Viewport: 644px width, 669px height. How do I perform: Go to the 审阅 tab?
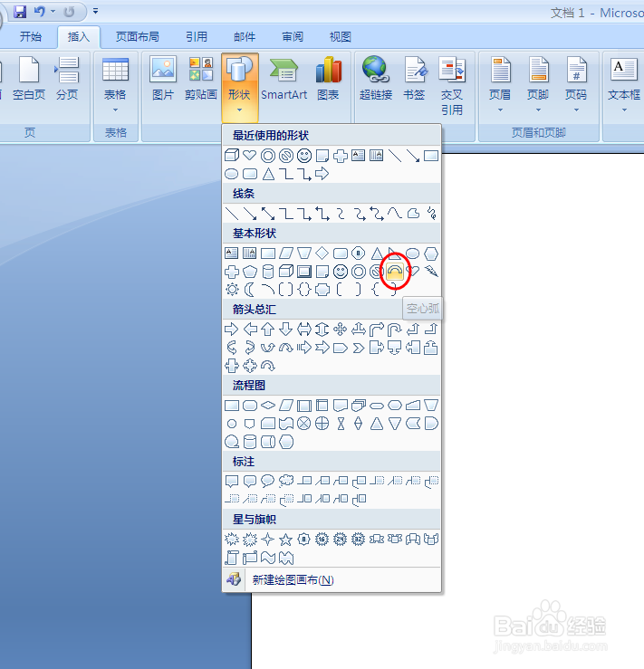click(x=293, y=37)
